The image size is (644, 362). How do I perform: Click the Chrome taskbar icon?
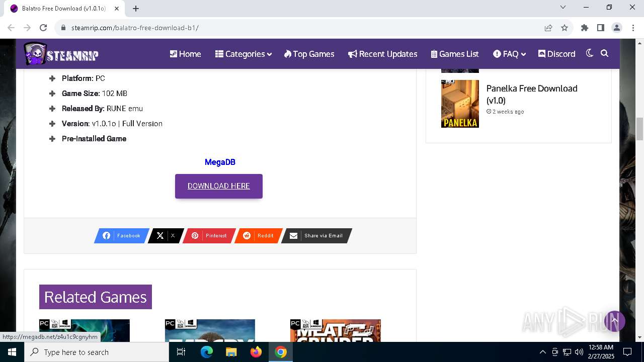(281, 352)
